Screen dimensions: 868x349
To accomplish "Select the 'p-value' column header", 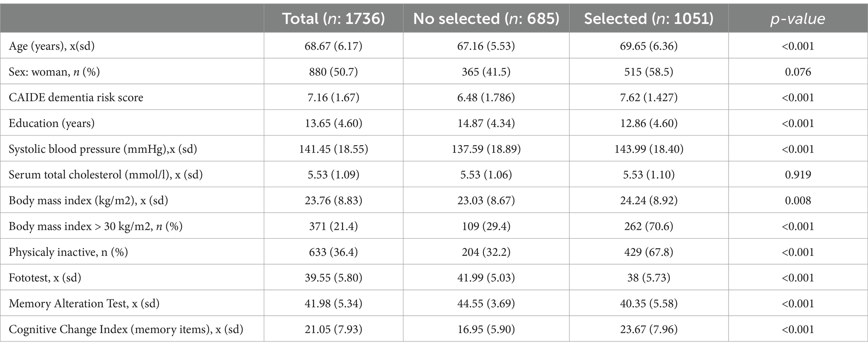I will (798, 19).
